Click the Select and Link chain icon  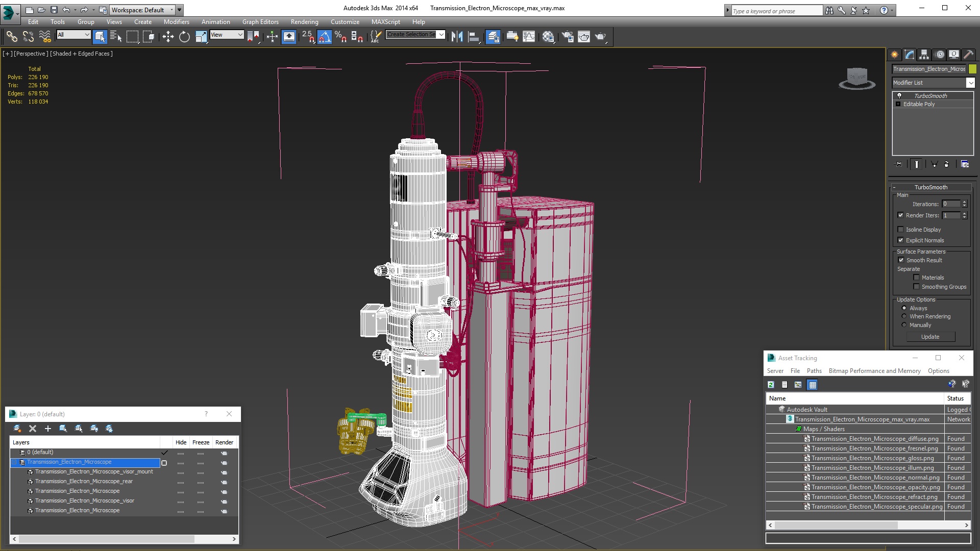pos(12,36)
